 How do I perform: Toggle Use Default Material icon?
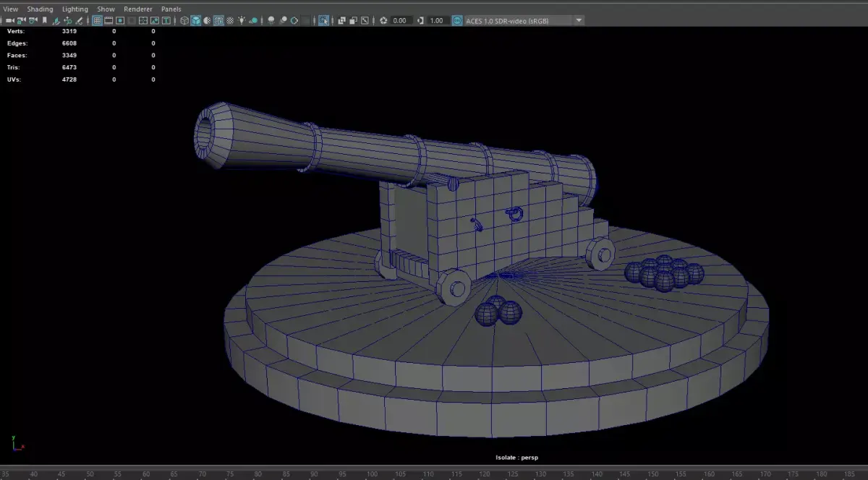207,20
